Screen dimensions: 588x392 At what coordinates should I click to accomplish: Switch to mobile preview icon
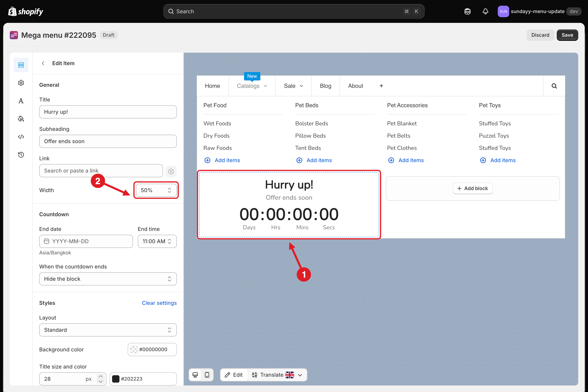pos(207,375)
